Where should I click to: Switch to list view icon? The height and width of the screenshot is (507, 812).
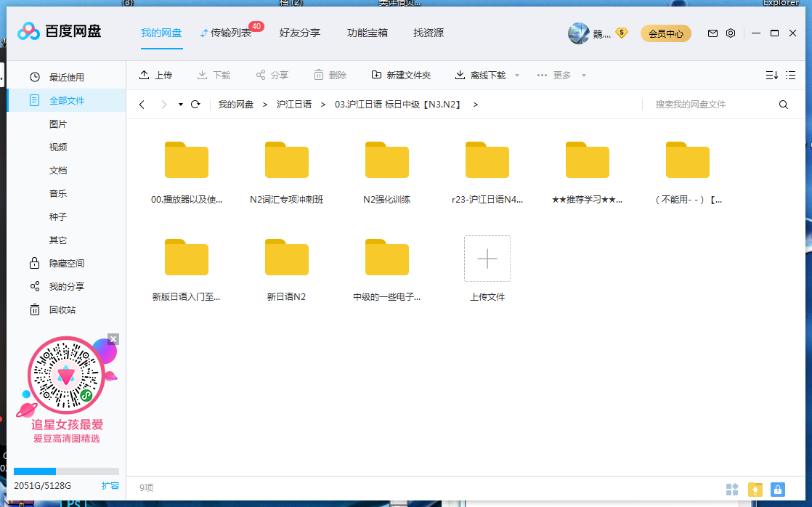(x=790, y=75)
